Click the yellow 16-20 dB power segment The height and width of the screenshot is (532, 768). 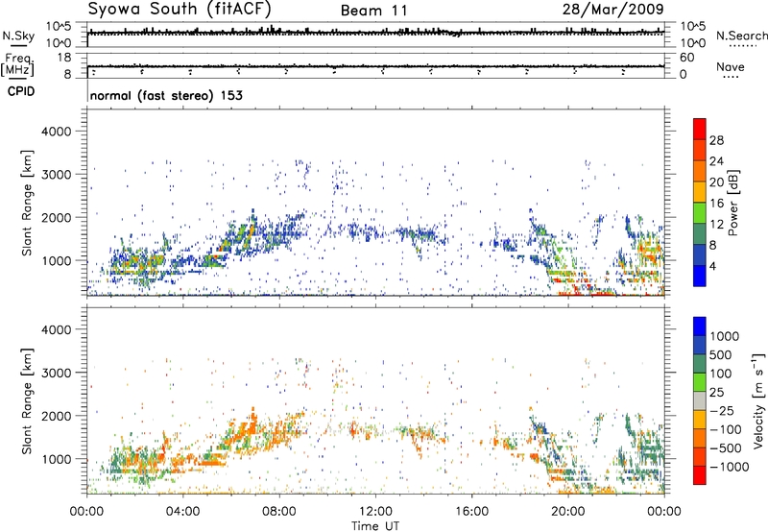tap(700, 192)
